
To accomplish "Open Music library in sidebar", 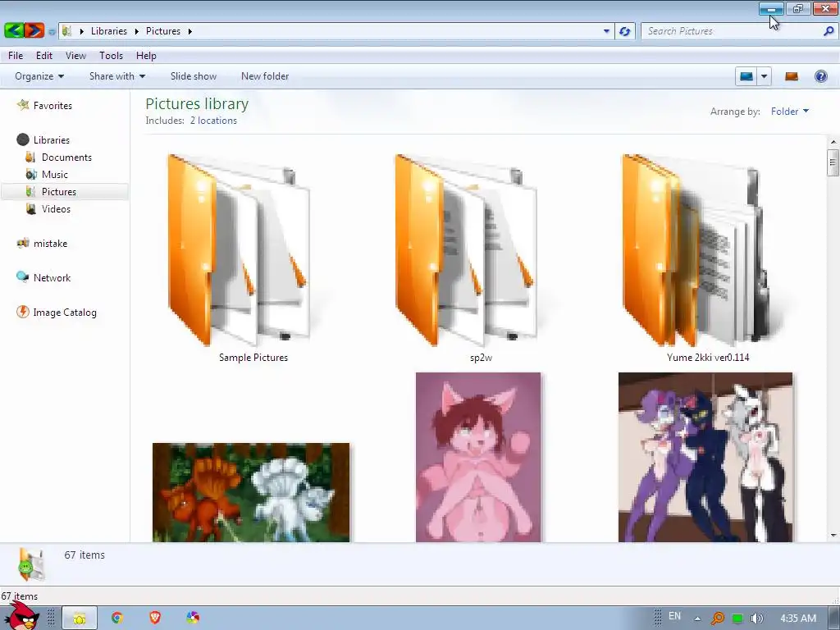I will pos(55,174).
